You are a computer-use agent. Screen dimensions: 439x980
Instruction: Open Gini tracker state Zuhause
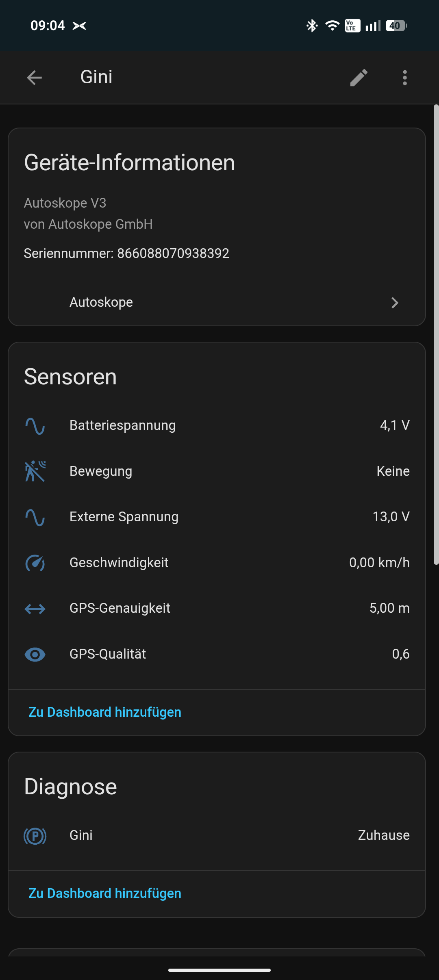(x=383, y=835)
